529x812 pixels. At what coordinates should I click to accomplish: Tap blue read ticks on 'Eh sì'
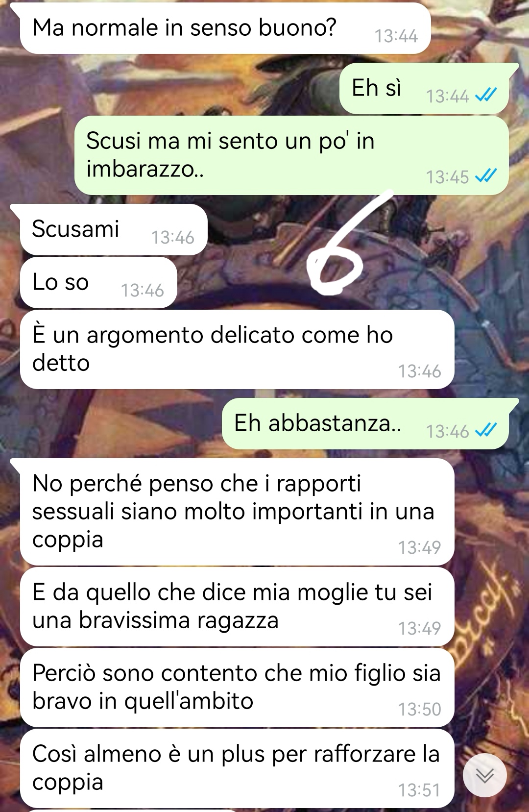[486, 96]
